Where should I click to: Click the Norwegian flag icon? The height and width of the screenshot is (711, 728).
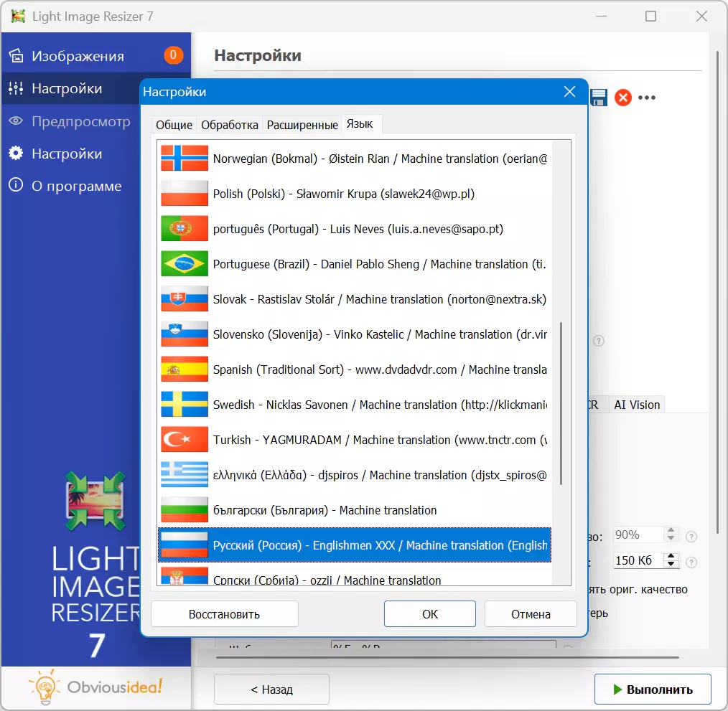coord(185,159)
